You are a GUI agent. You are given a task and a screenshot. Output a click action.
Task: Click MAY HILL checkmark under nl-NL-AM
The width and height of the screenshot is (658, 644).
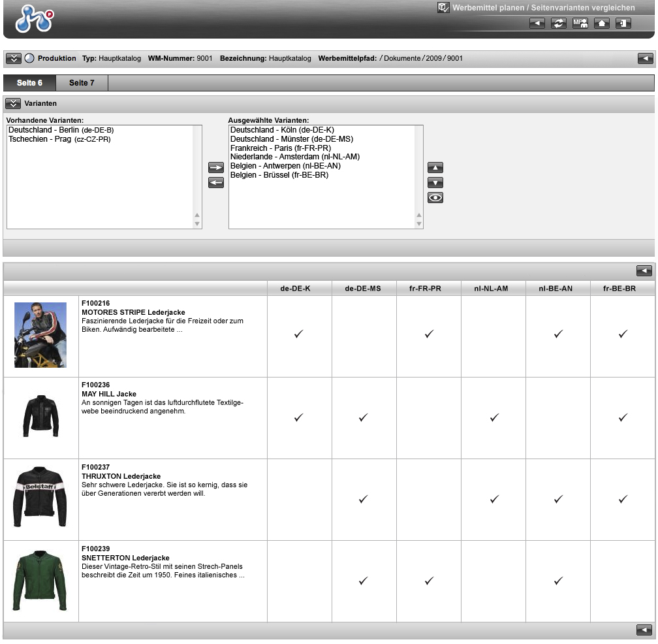pos(494,417)
